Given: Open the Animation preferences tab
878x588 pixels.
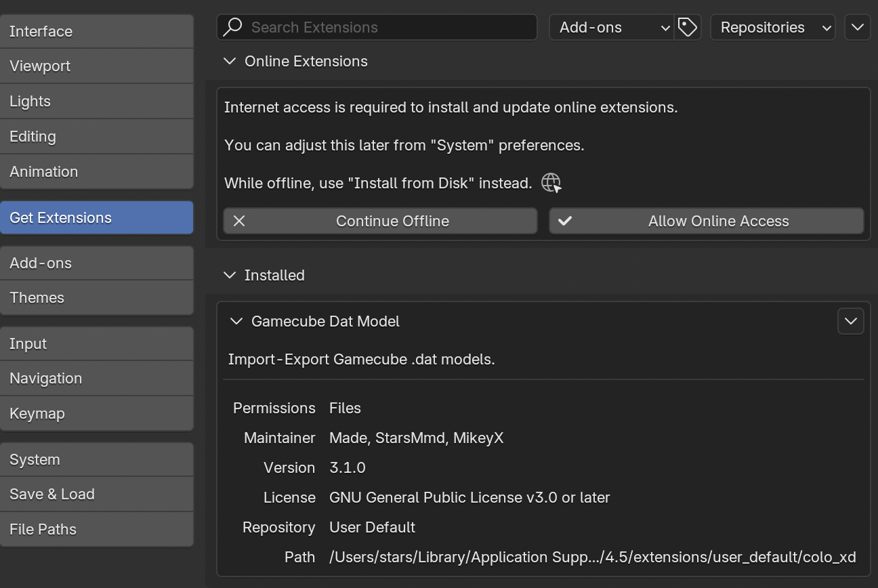Looking at the screenshot, I should [97, 172].
